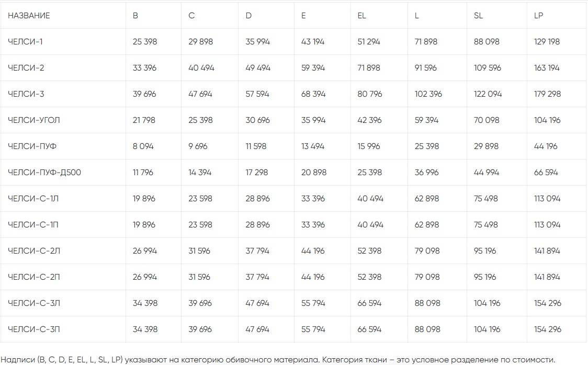Click ЧЕЛСИ-УГОЛ price 30 696

point(257,120)
